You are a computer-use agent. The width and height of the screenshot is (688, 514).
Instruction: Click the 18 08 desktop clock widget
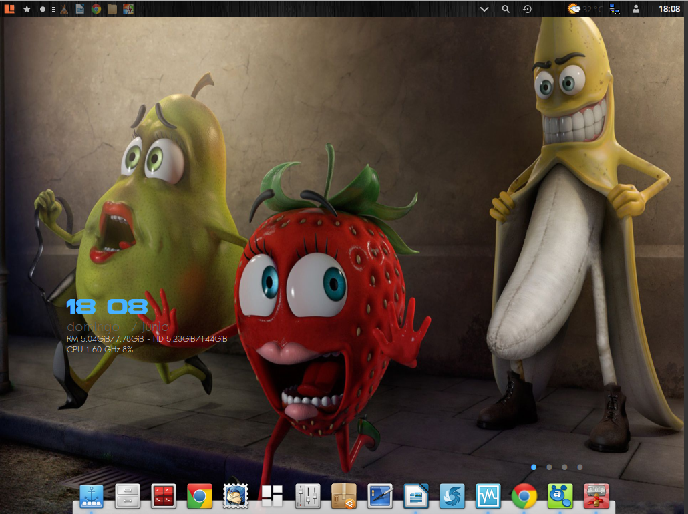pos(107,306)
